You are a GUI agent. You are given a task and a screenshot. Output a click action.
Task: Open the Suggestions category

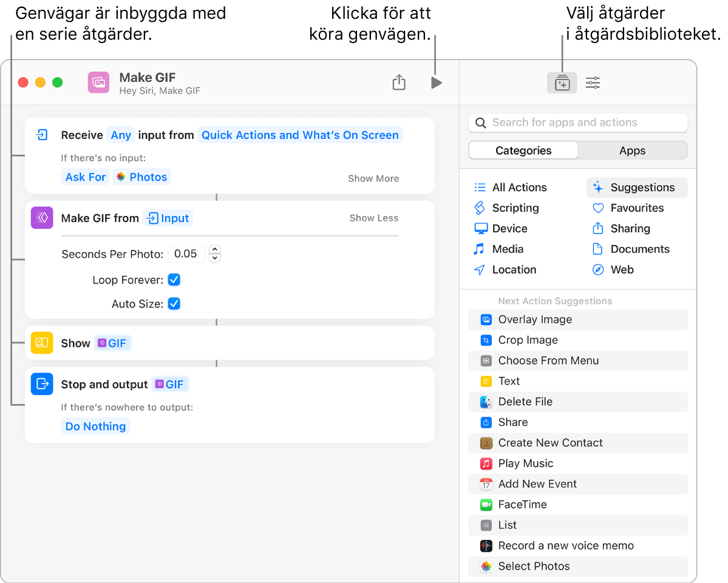coord(637,187)
